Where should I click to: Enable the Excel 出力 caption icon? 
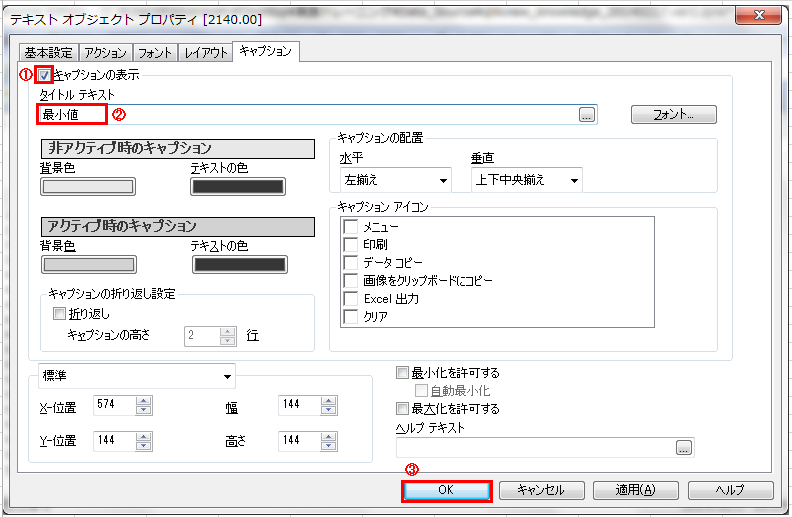point(351,298)
